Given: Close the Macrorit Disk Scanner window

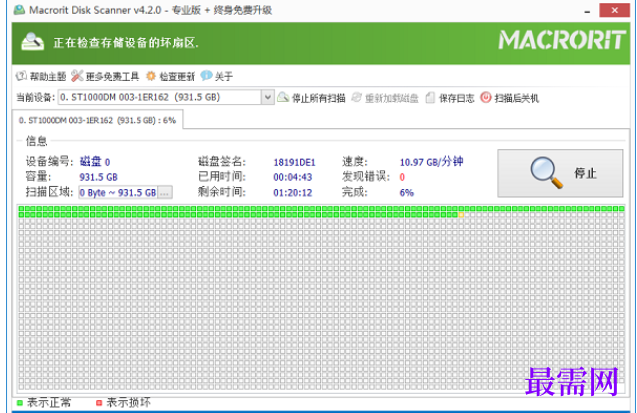Looking at the screenshot, I should coord(615,10).
